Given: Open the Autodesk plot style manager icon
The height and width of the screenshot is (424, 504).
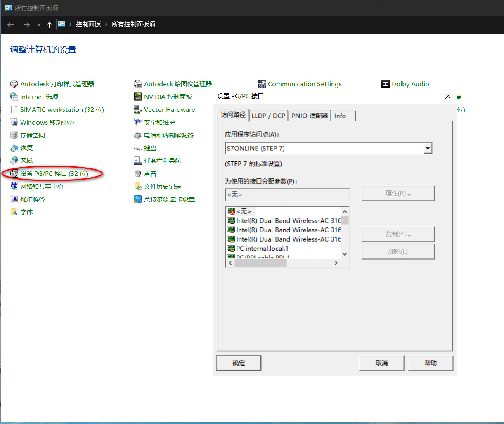Looking at the screenshot, I should pyautogui.click(x=14, y=84).
